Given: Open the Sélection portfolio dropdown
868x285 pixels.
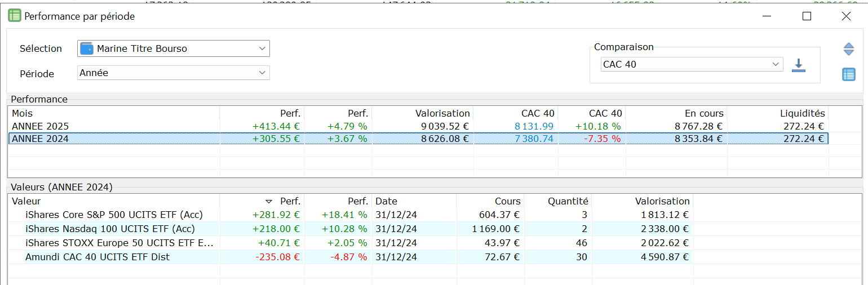Looking at the screenshot, I should click(174, 48).
